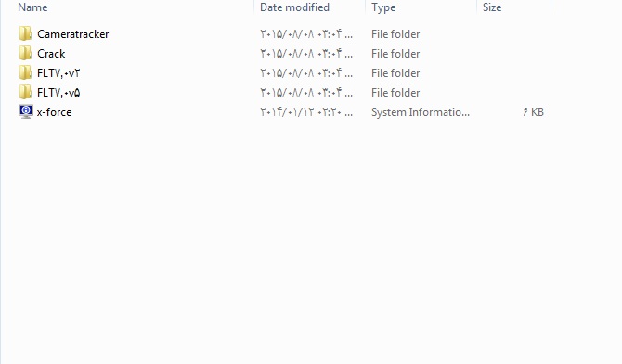Image resolution: width=622 pixels, height=364 pixels.
Task: Sort files by the Name column
Action: pyautogui.click(x=32, y=7)
